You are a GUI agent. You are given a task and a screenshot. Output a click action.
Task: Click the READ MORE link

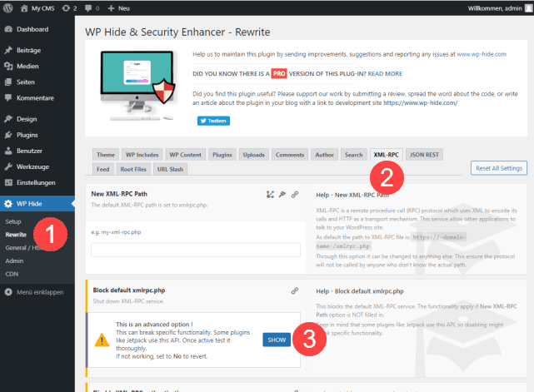click(385, 73)
